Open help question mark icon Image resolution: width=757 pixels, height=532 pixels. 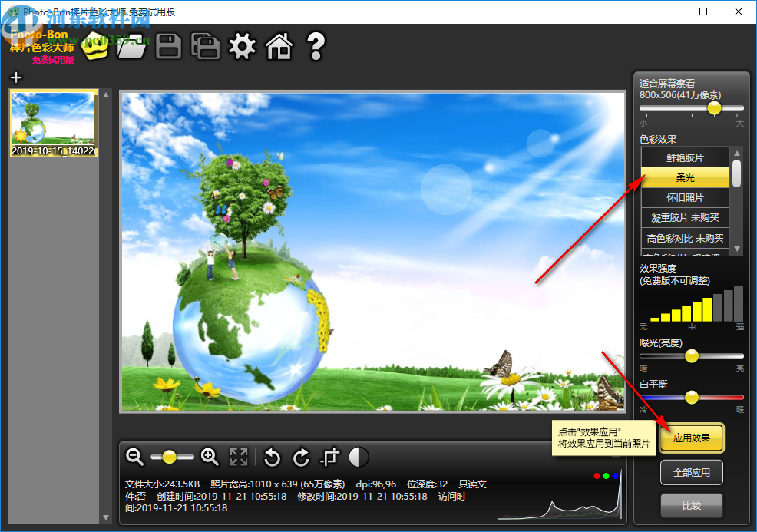click(316, 47)
